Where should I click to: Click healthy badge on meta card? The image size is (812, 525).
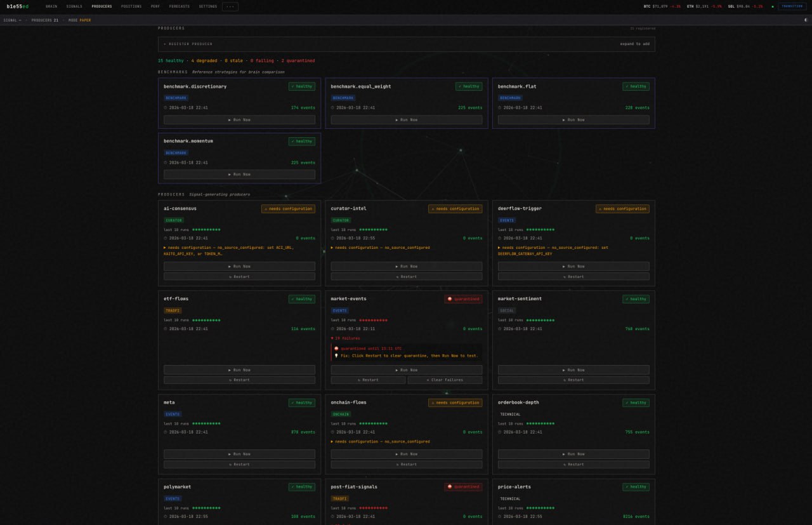click(302, 402)
